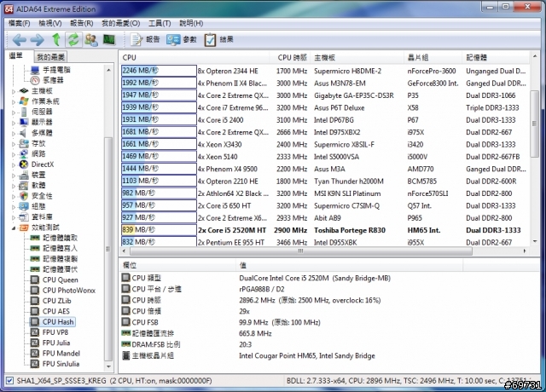The image size is (546, 392).
Task: Click the tree panel scroll down arrow
Action: tap(108, 366)
